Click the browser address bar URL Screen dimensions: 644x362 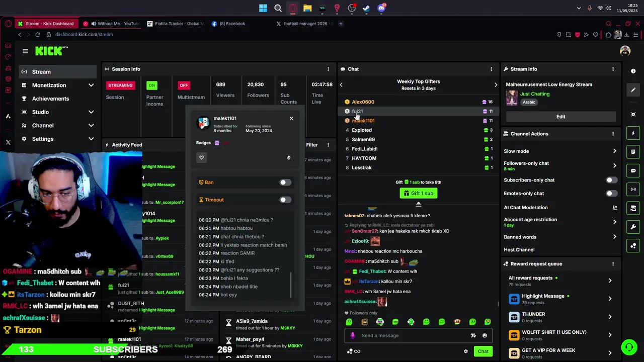[84, 35]
